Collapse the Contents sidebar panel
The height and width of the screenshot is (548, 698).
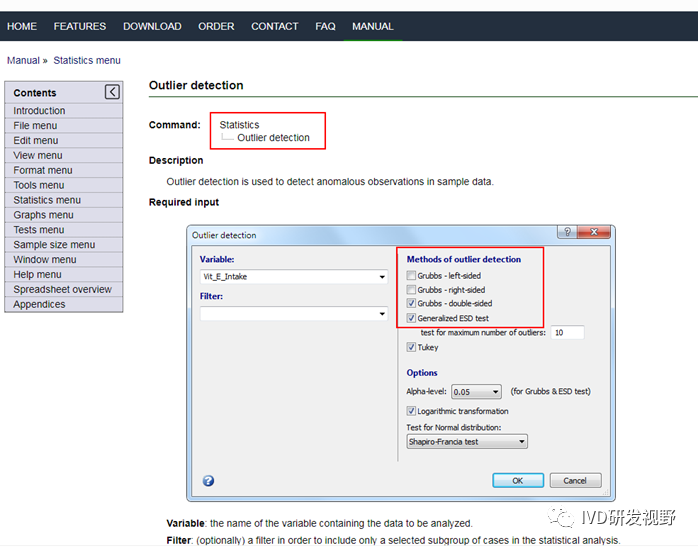coord(112,92)
